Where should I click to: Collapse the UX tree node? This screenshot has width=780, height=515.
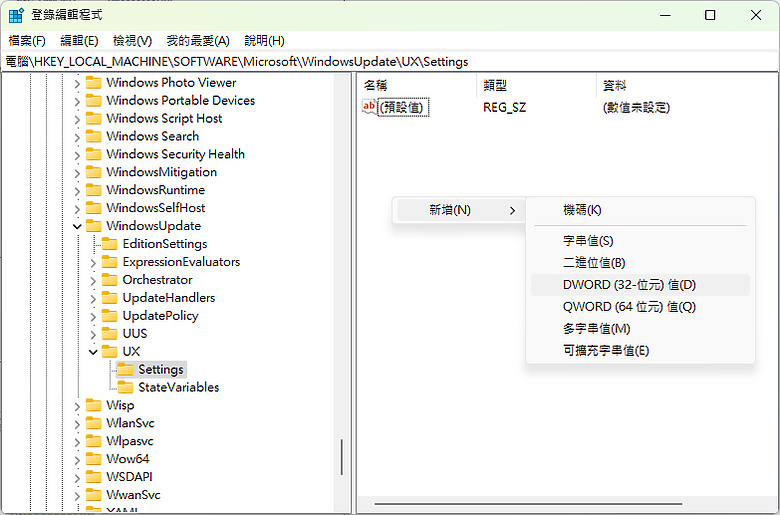click(93, 352)
